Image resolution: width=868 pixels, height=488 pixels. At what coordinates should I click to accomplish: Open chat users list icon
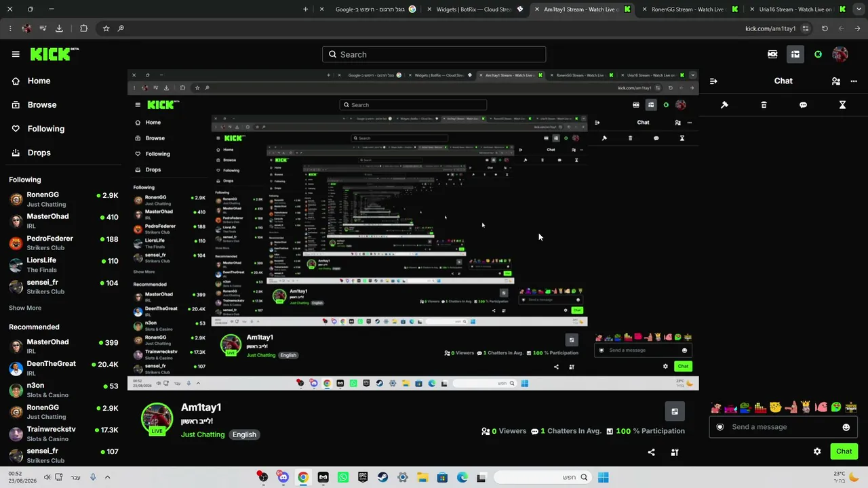pyautogui.click(x=836, y=81)
